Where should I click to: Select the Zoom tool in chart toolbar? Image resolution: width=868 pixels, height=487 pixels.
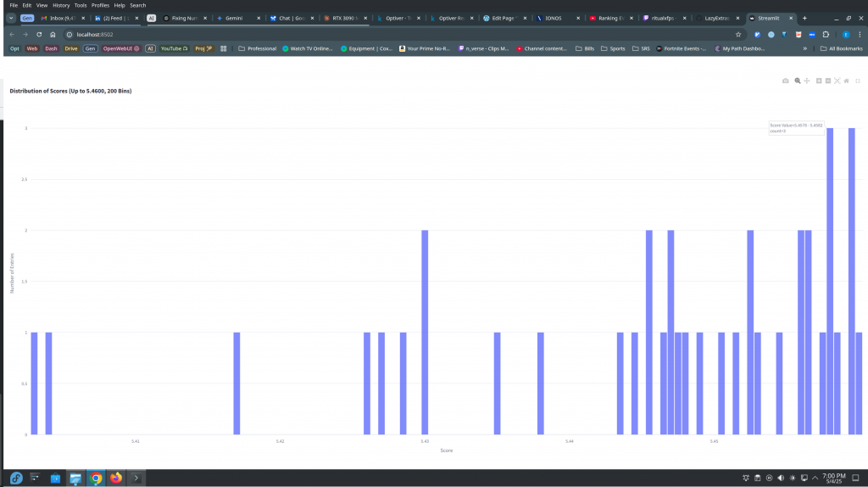[798, 81]
